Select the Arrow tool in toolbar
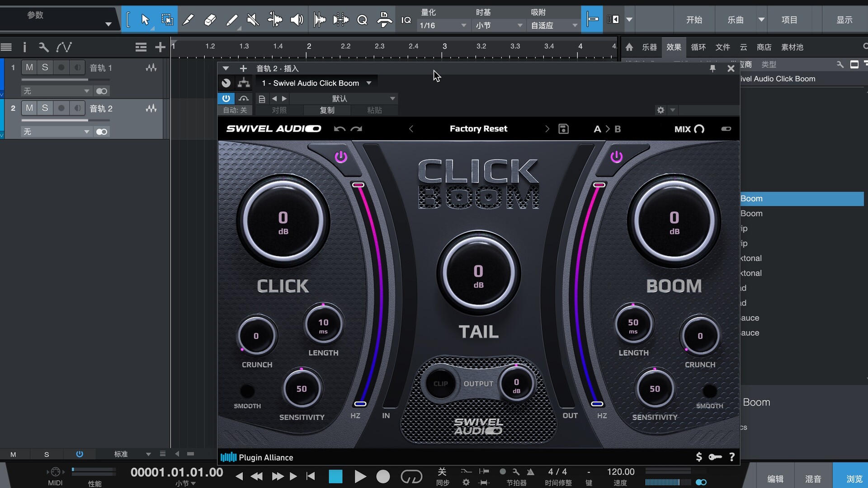 (x=145, y=19)
